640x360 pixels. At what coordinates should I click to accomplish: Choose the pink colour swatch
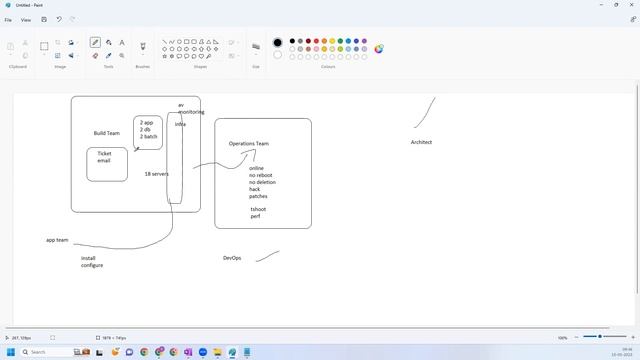pos(316,49)
